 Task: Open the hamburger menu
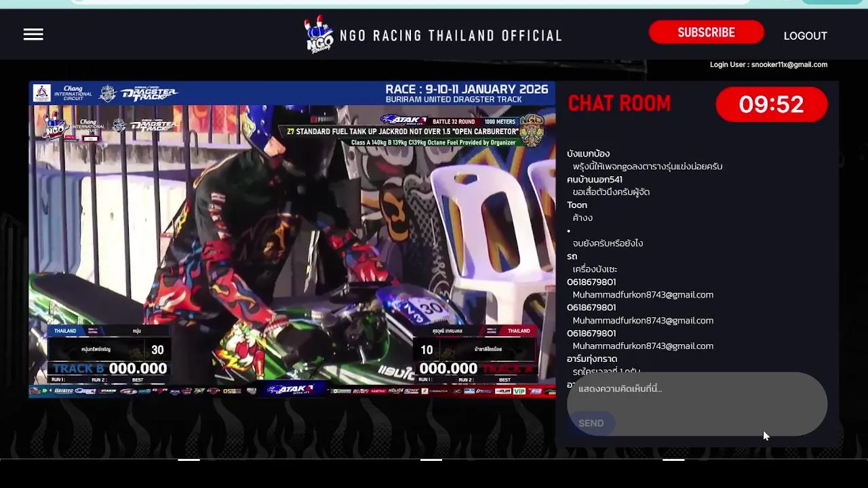[x=33, y=35]
